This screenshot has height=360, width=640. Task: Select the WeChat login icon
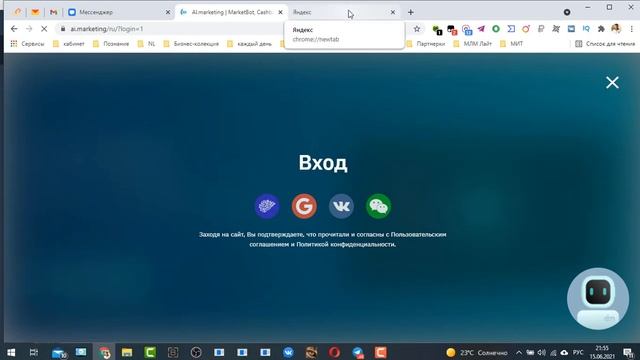click(x=378, y=206)
